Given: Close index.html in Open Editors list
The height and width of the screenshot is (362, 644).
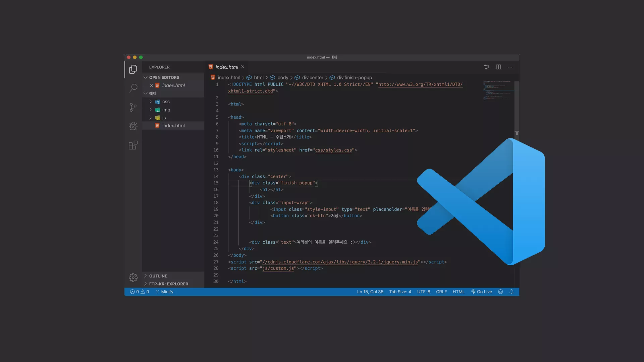Looking at the screenshot, I should pyautogui.click(x=151, y=85).
